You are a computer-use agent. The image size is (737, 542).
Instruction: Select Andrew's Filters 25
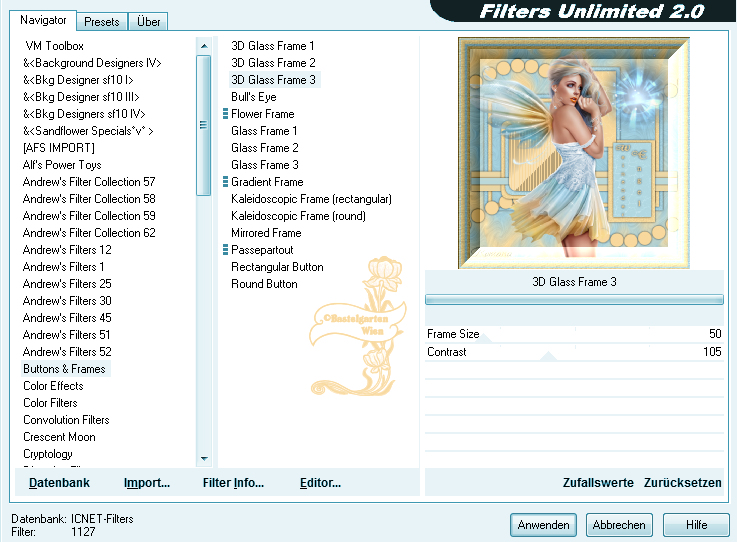point(67,284)
